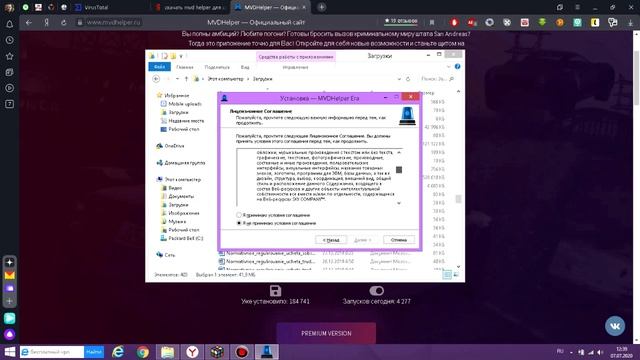640x360 pixels.
Task: Select Недавние места in the navigation pane
Action: [186, 121]
